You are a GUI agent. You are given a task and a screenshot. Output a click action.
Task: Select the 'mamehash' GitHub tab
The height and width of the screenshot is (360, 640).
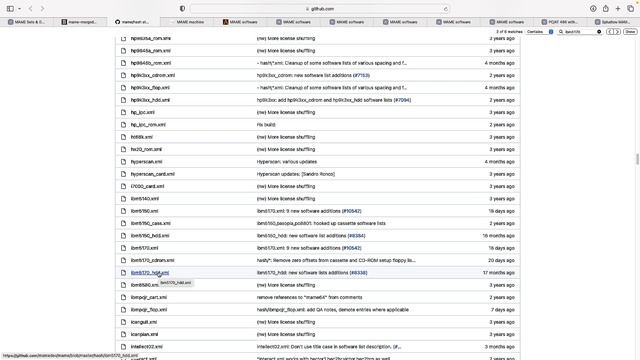coord(133,22)
